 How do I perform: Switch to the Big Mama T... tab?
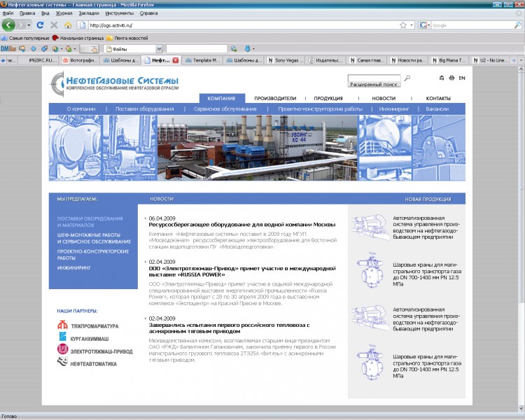(449, 61)
